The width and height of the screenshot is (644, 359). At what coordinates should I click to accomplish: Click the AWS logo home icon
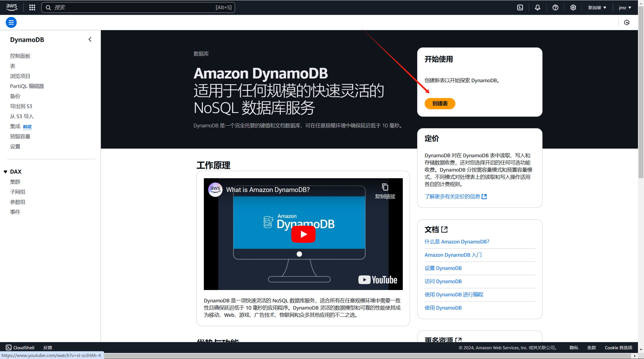[x=12, y=7]
